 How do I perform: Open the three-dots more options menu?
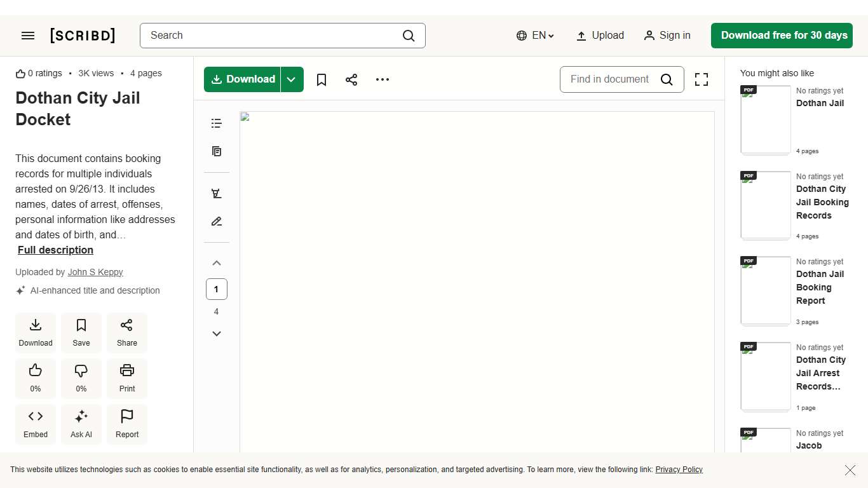point(382,79)
